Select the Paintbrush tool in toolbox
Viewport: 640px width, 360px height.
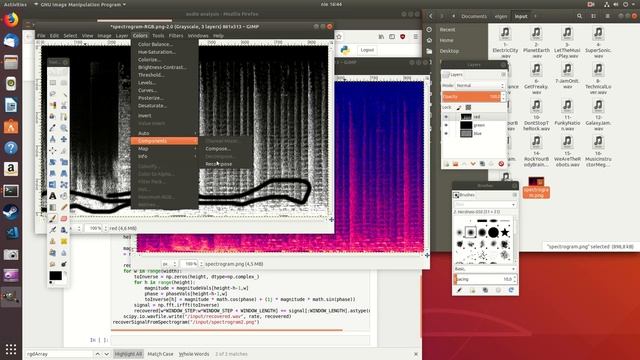(53, 219)
